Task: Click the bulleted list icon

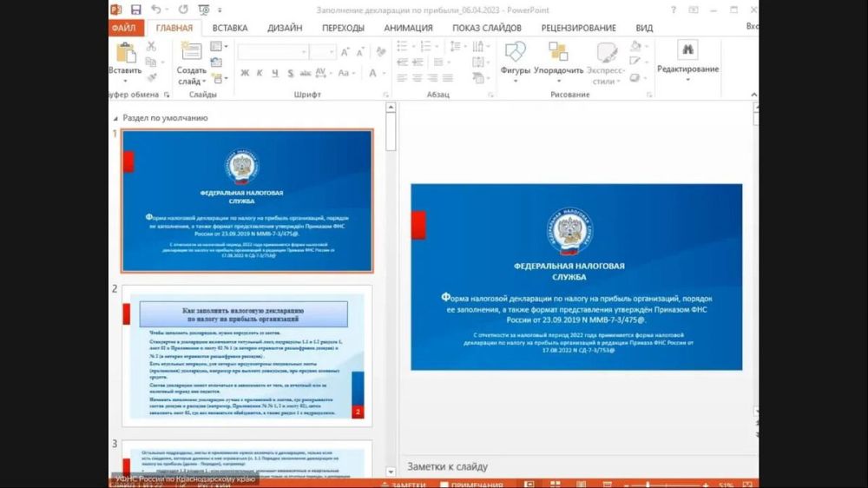Action: [403, 47]
